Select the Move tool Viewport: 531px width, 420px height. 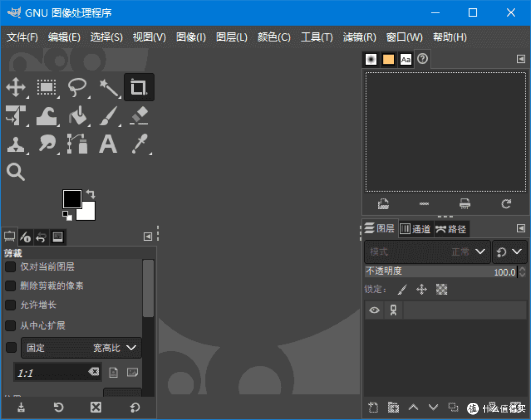16,87
